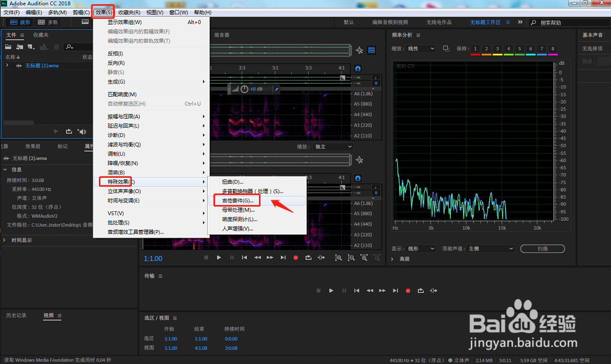This screenshot has width=611, height=364.
Task: Select the 编辑音频到视频 workspace
Action: (390, 22)
